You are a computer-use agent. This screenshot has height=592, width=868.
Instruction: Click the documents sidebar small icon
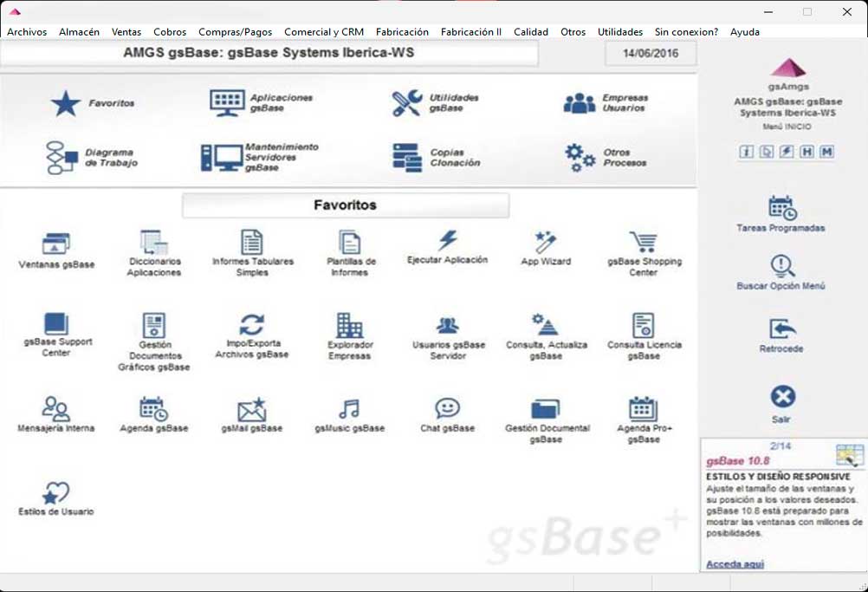(x=767, y=151)
